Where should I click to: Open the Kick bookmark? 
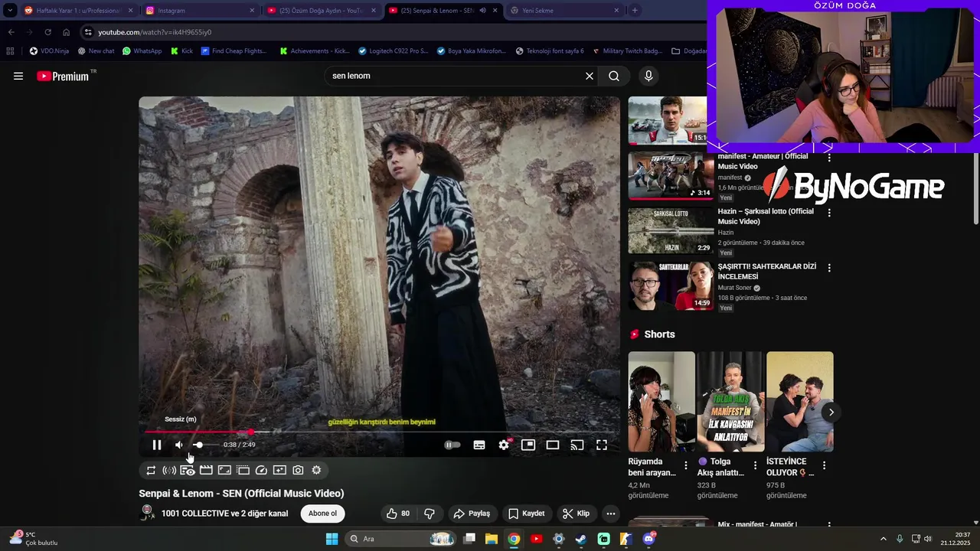click(x=182, y=51)
